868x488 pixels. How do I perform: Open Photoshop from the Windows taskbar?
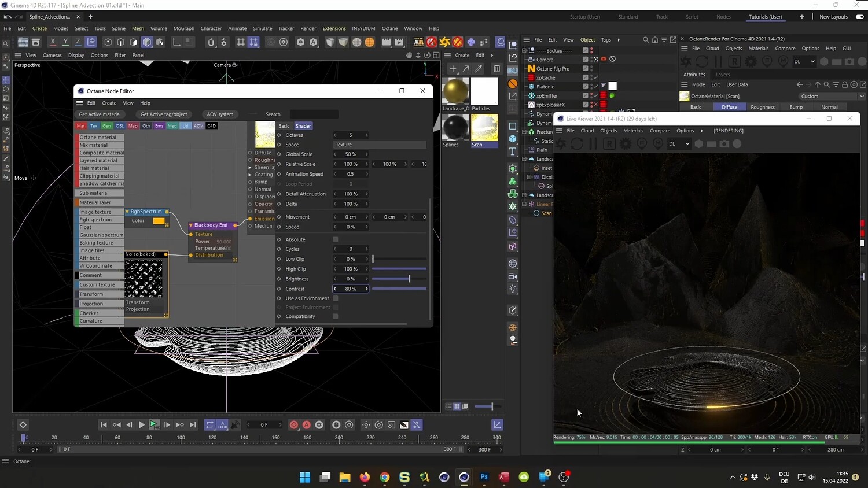click(x=484, y=477)
